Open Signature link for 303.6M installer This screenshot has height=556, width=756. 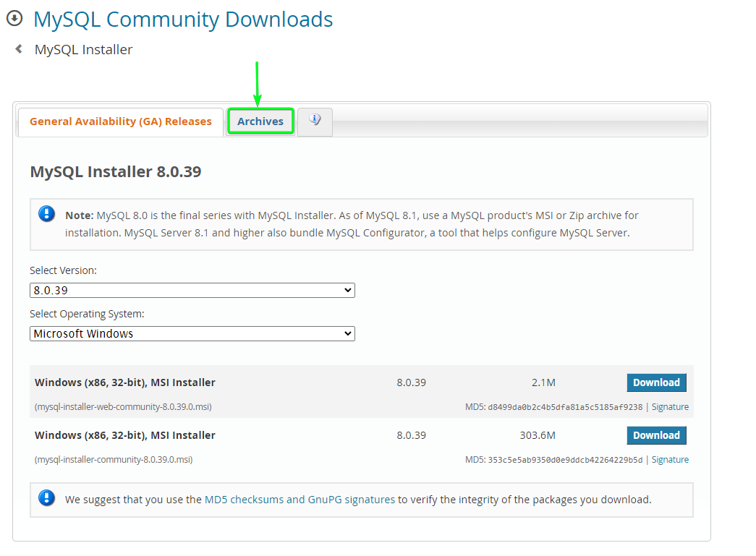click(x=670, y=460)
